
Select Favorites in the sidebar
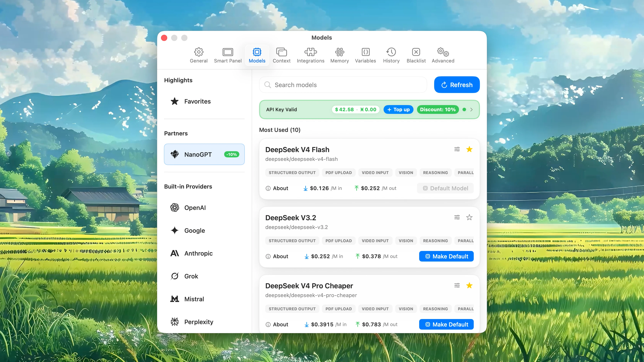[204, 101]
